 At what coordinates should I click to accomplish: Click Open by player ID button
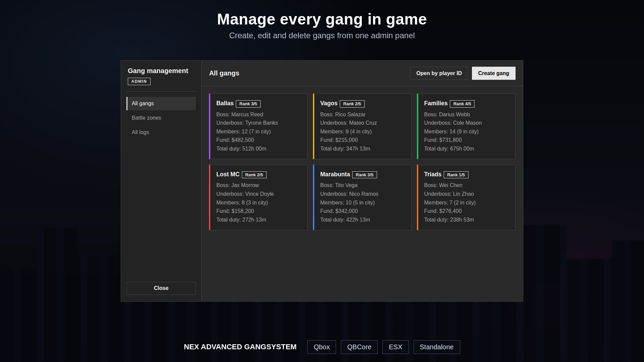[x=439, y=73]
